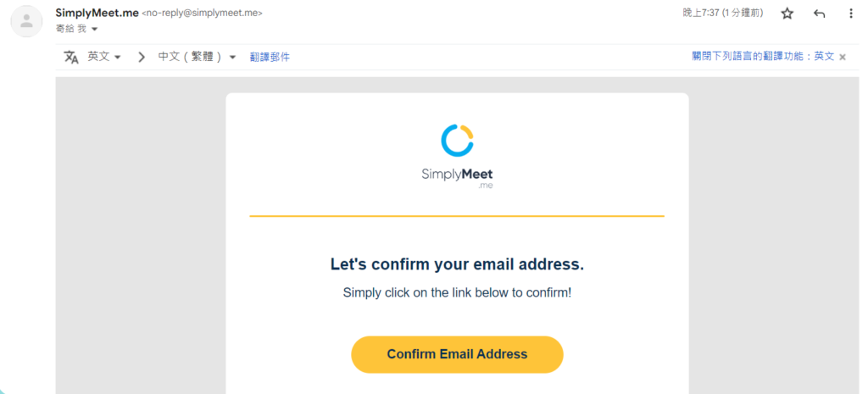Click the reply arrow icon
Screen dimensions: 868x394
coord(820,14)
